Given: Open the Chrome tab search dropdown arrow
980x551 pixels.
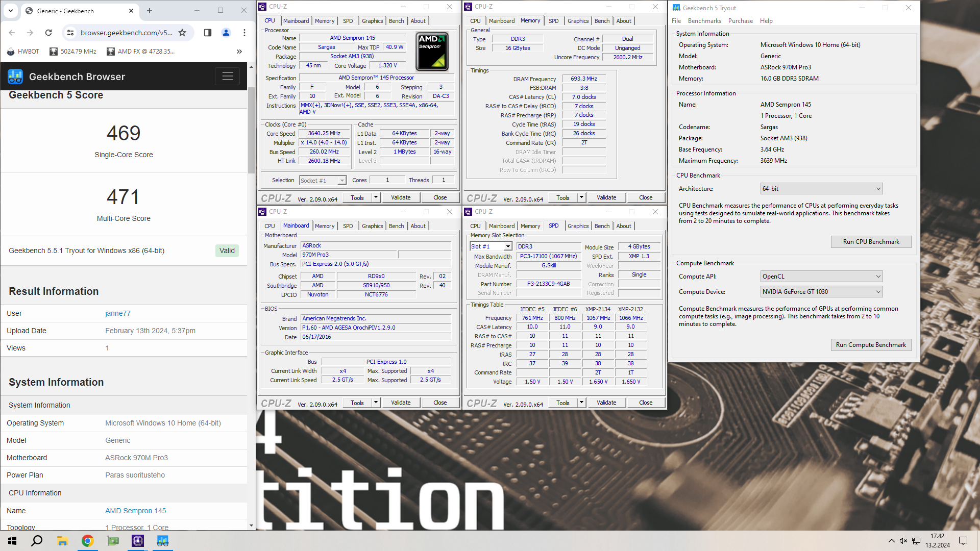Looking at the screenshot, I should (11, 10).
